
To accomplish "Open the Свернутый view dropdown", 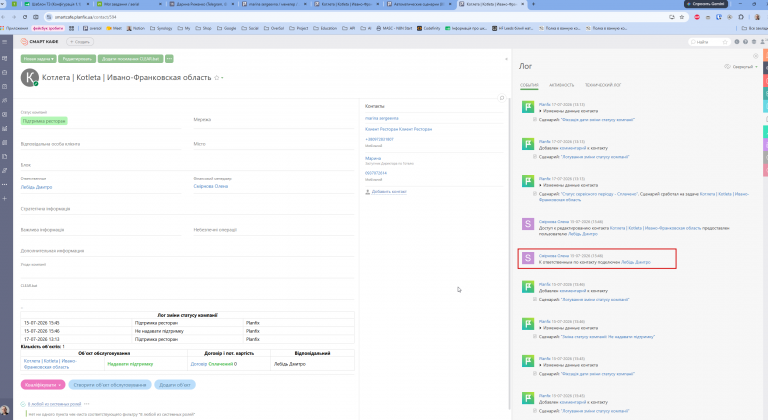I will pyautogui.click(x=741, y=67).
